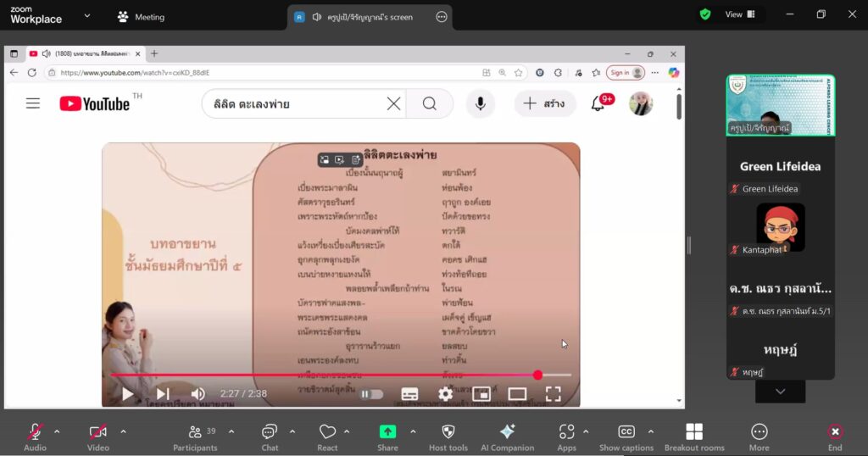The image size is (868, 456).
Task: Open the Chat panel in Zoom
Action: (x=270, y=437)
